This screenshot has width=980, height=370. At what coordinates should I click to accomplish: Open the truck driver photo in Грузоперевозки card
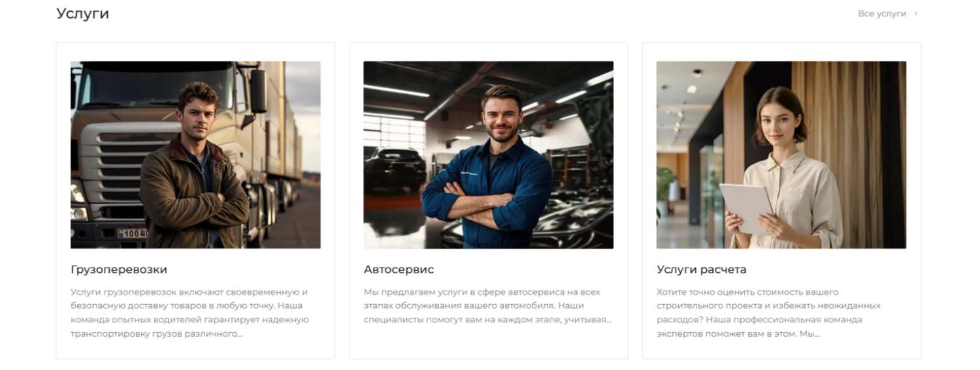[x=195, y=155]
